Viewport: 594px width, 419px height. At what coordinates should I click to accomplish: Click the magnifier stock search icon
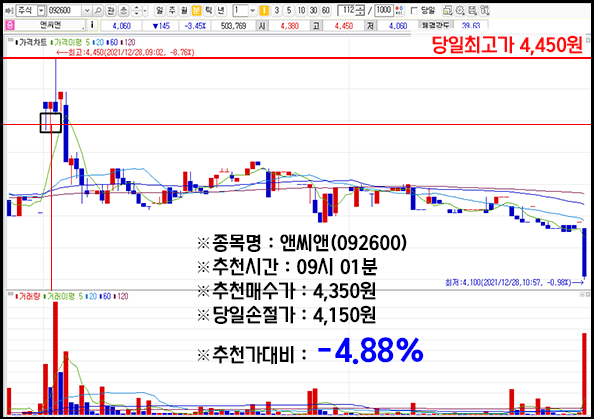tap(98, 11)
